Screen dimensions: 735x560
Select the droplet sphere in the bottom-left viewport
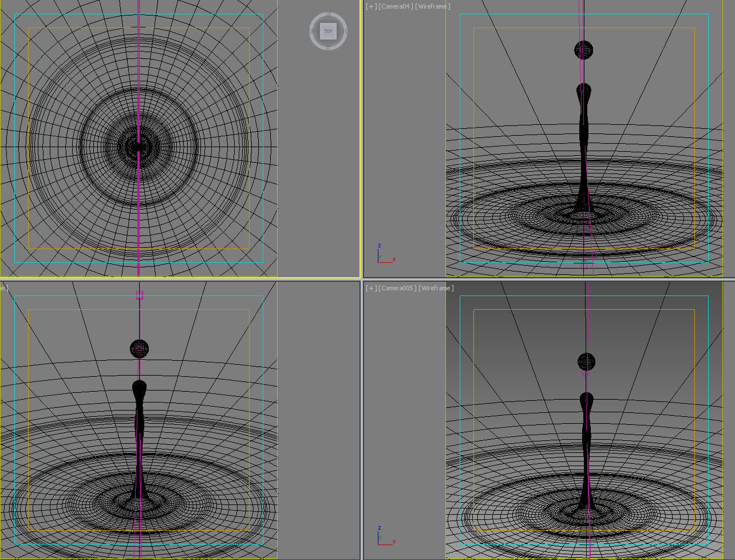(x=139, y=349)
